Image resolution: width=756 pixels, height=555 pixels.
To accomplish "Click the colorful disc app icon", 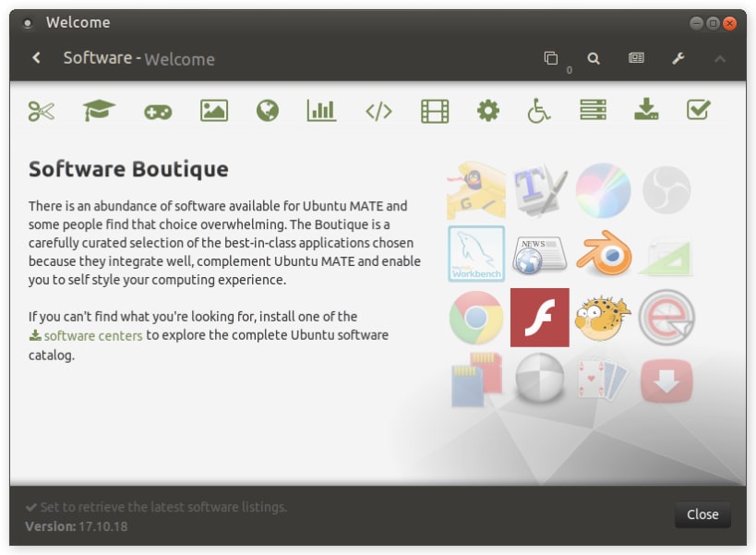I will pos(603,190).
